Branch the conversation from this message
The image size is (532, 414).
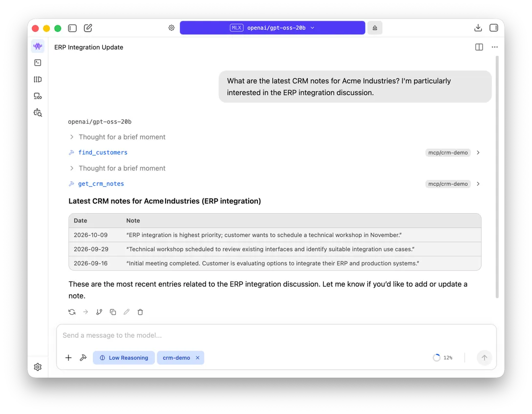(x=99, y=312)
